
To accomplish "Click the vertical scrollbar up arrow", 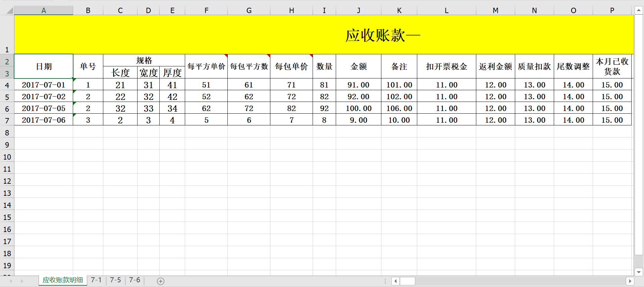I will [639, 10].
